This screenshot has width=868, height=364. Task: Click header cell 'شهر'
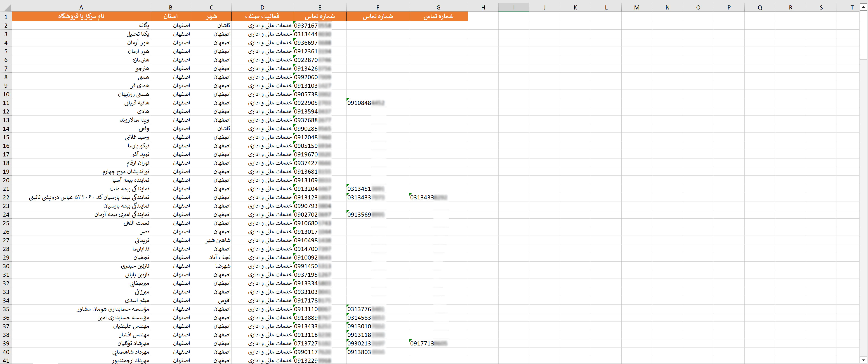[x=211, y=16]
